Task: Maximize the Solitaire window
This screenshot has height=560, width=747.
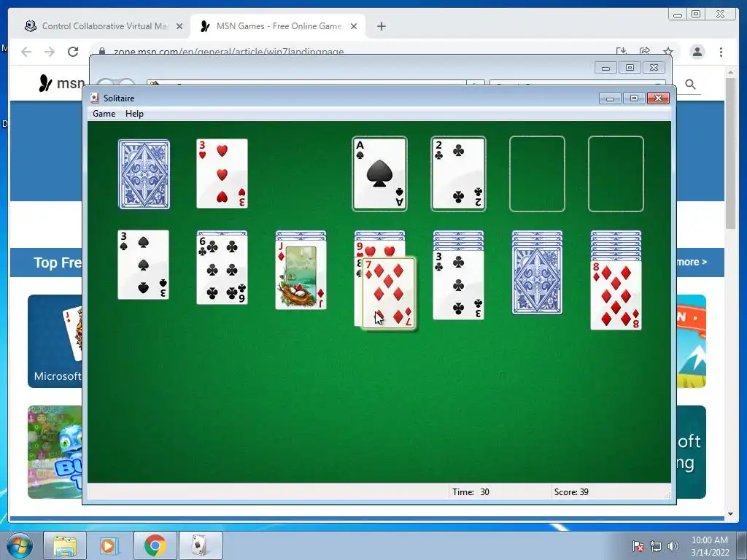Action: tap(634, 98)
